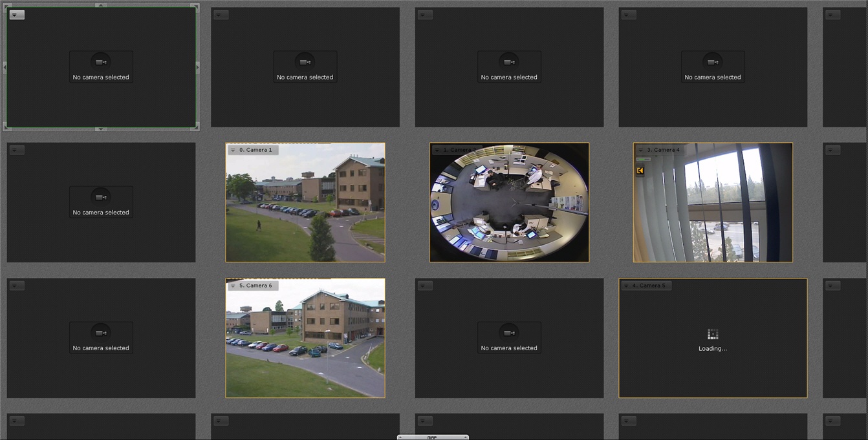Click camera icon in empty cell beside Camera 6
This screenshot has width=868, height=440.
click(509, 333)
